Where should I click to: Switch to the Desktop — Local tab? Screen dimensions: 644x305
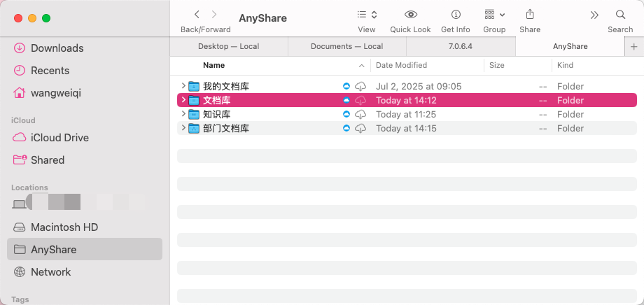pos(228,46)
